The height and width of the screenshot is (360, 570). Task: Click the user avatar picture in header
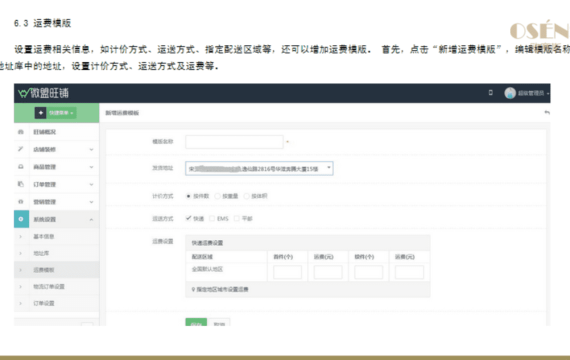510,93
